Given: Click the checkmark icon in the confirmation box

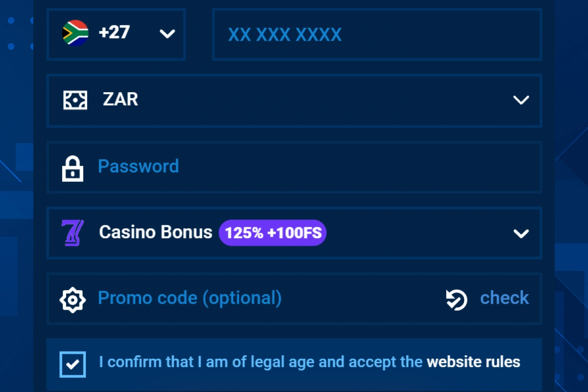Looking at the screenshot, I should click(x=73, y=364).
